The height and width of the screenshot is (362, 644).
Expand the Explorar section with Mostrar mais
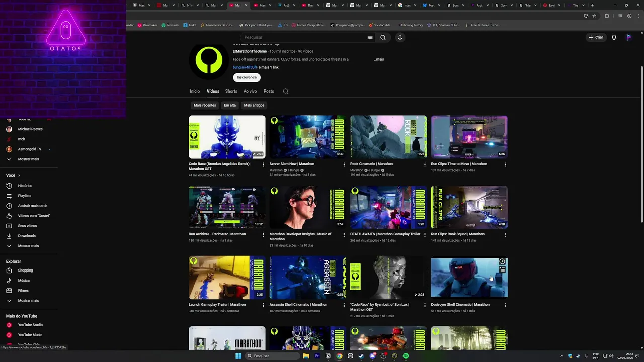(28, 301)
